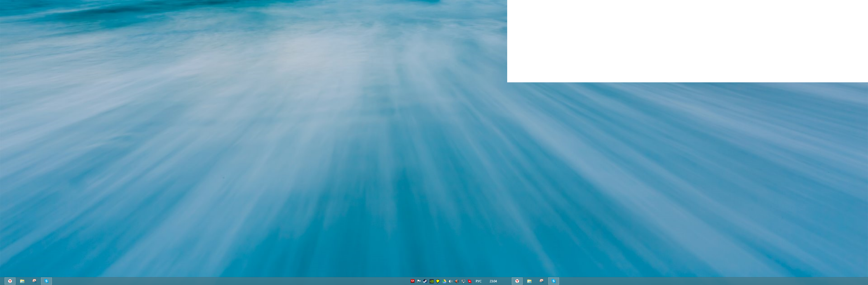Open File Explorer on the primary monitor taskbar
The width and height of the screenshot is (868, 285).
coord(22,281)
